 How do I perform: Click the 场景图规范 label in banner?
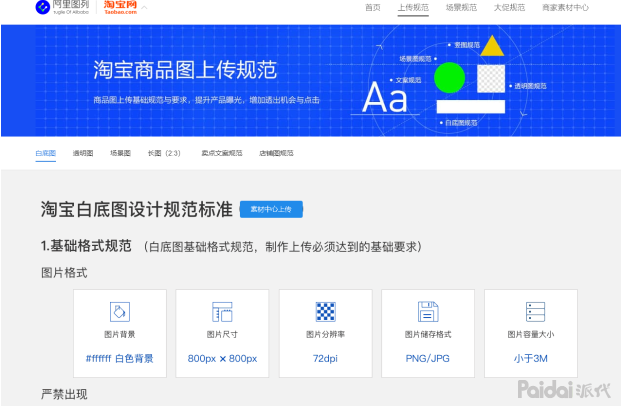pyautogui.click(x=415, y=59)
